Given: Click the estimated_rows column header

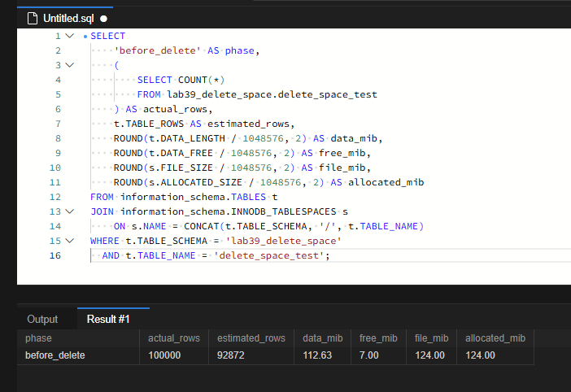Looking at the screenshot, I should click(x=251, y=338).
